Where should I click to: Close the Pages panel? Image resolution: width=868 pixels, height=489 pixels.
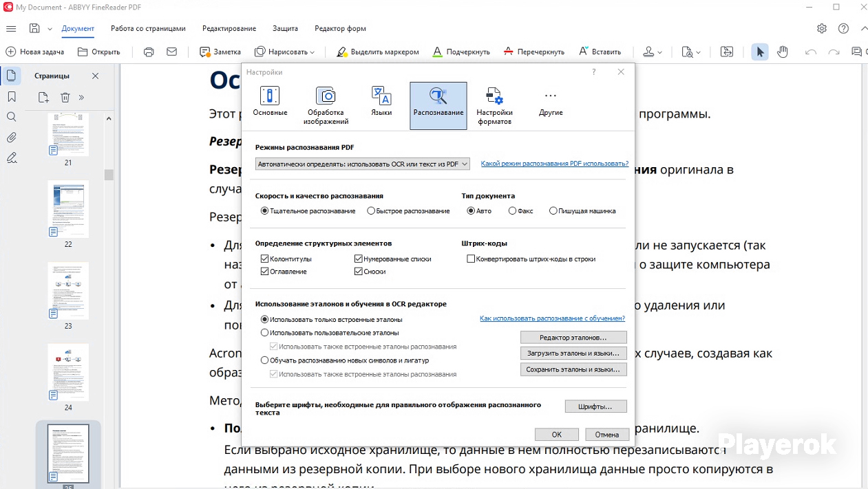coord(95,76)
